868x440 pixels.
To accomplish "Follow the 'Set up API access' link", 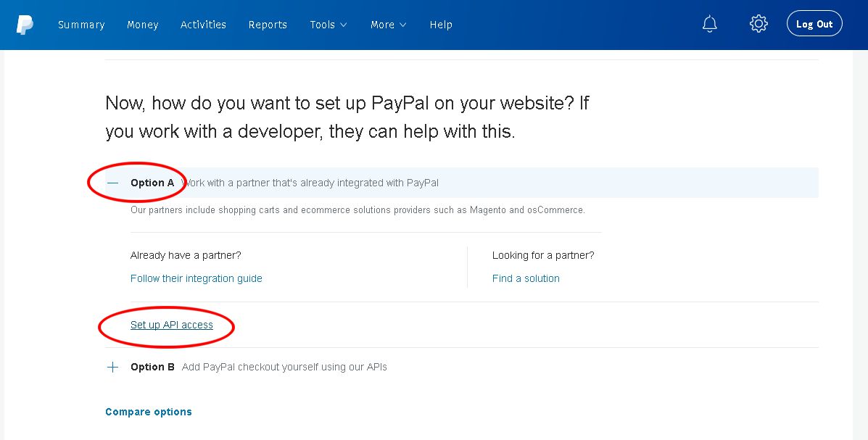I will (x=172, y=325).
